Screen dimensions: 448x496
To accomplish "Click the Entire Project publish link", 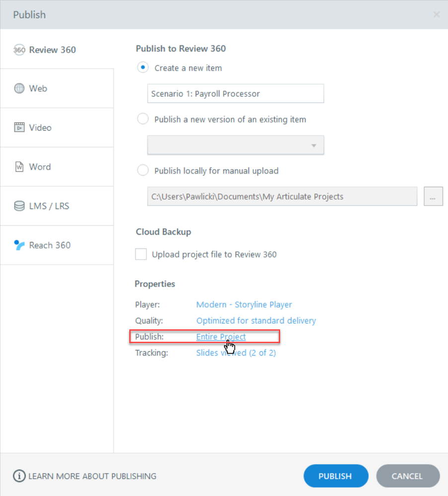I will (221, 337).
